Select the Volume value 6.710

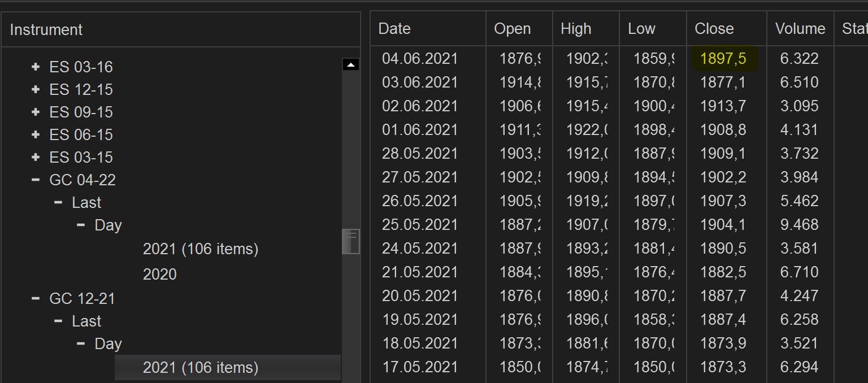pyautogui.click(x=800, y=272)
